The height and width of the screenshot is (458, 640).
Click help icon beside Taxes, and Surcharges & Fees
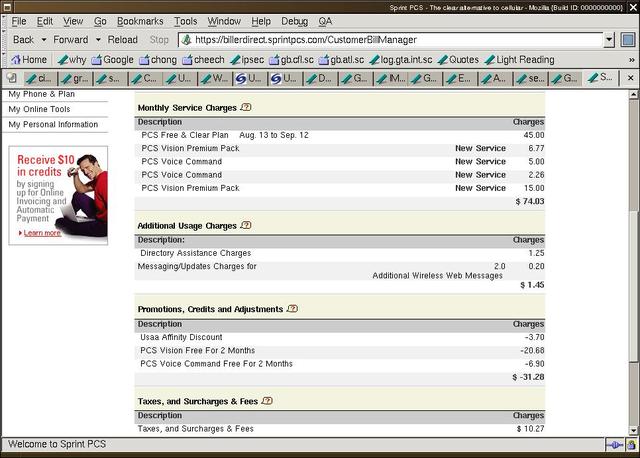point(267,401)
